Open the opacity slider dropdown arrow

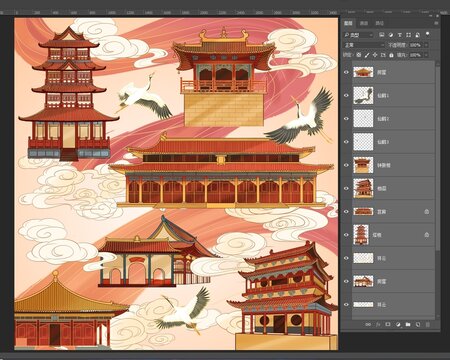(426, 45)
